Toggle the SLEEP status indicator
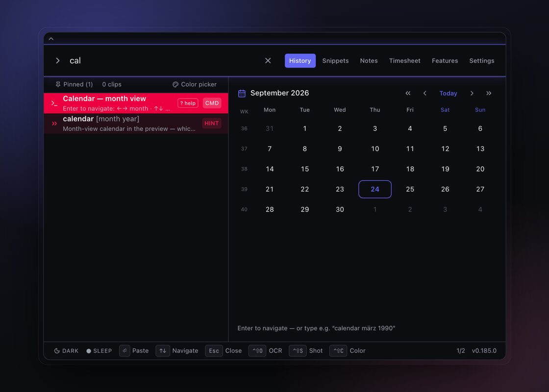 [x=99, y=351]
